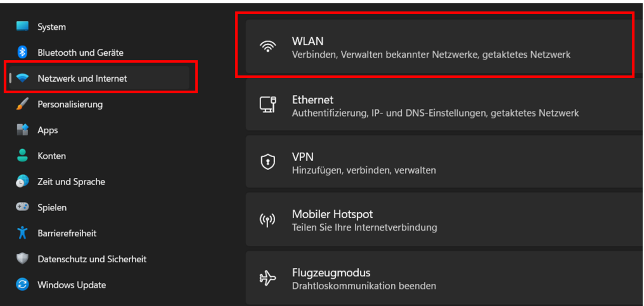Viewport: 644px width, 306px height.
Task: Go to Zeit und Sprache
Action: coord(71,182)
